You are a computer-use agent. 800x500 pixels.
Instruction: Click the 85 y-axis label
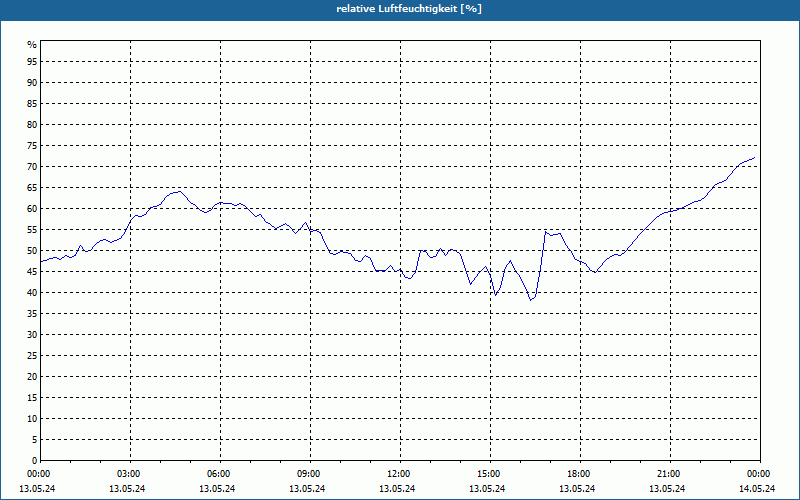32,104
